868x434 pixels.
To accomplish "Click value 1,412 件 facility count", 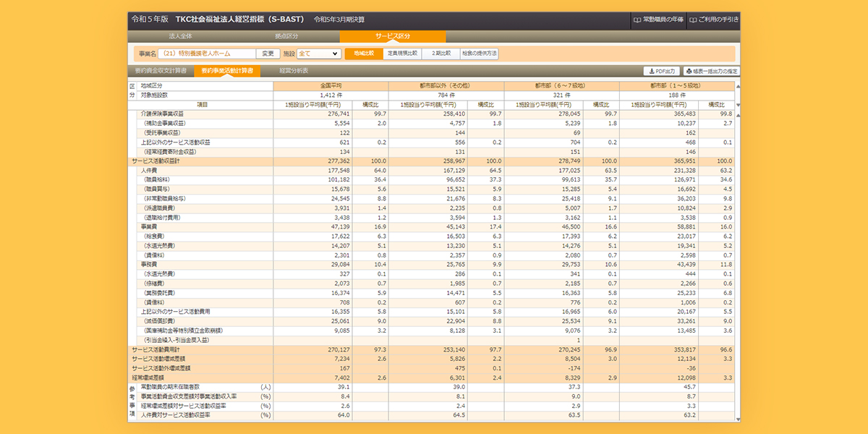I will pos(331,95).
